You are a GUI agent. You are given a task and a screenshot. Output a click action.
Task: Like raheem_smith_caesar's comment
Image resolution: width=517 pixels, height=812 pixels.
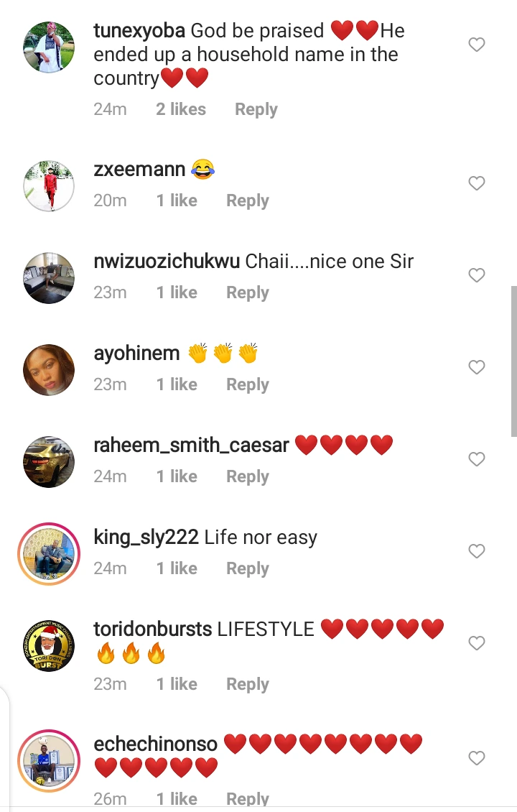477,459
